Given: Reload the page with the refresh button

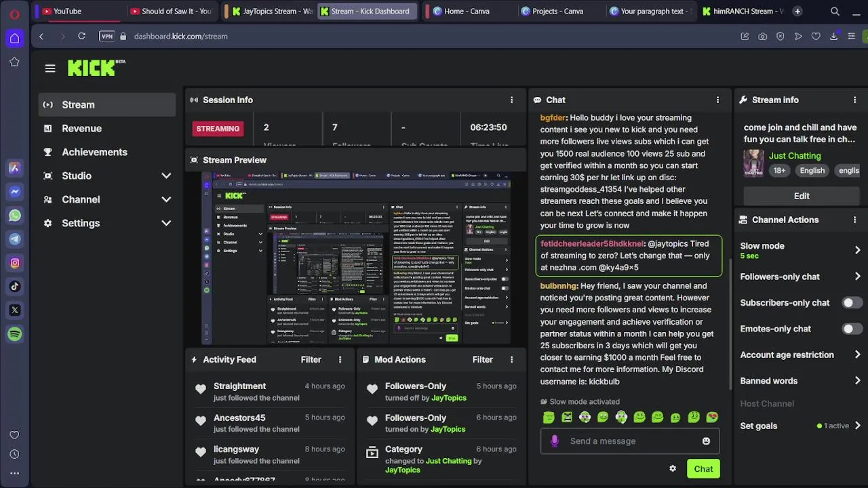Looking at the screenshot, I should [x=81, y=36].
